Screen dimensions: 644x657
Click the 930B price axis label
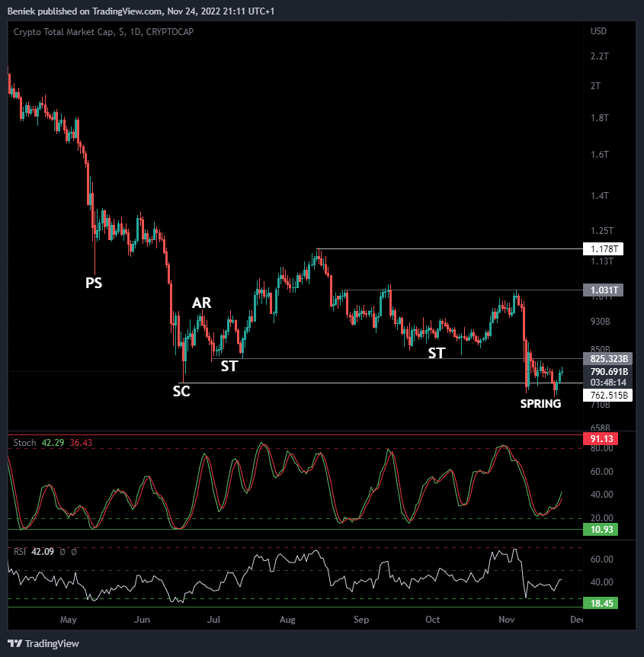click(x=601, y=322)
